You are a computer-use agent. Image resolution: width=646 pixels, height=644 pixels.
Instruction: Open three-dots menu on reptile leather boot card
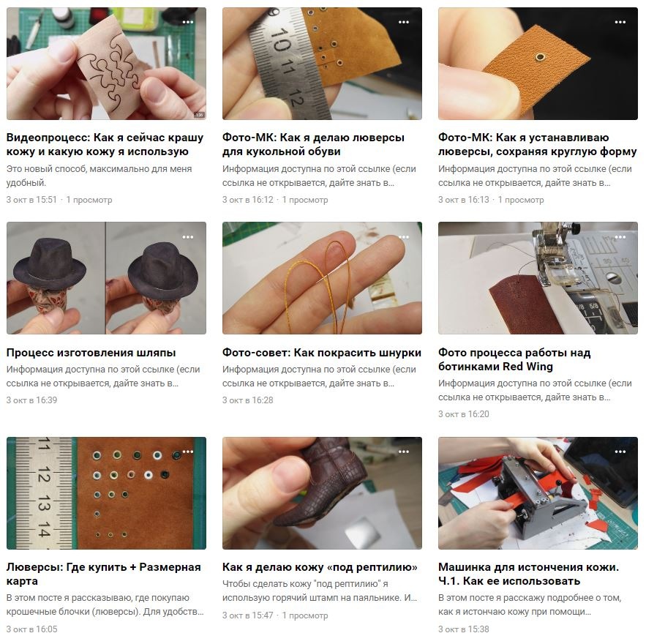click(x=404, y=452)
